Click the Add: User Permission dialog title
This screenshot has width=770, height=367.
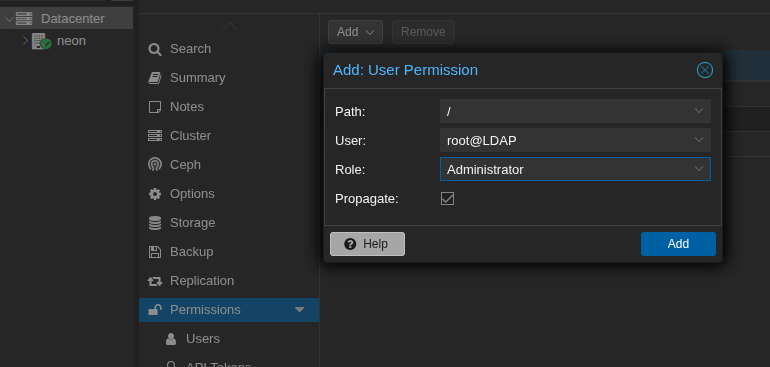[x=405, y=70]
